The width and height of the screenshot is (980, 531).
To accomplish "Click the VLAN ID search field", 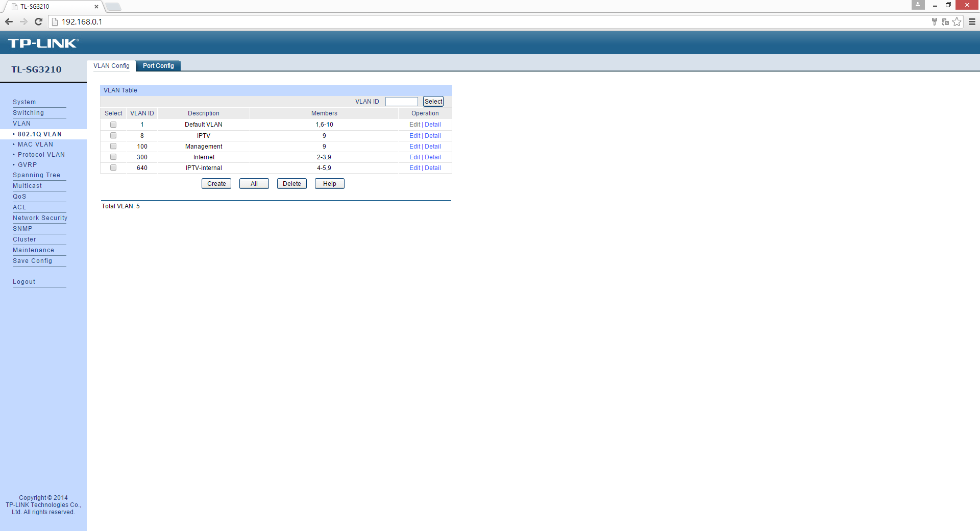I will tap(401, 102).
